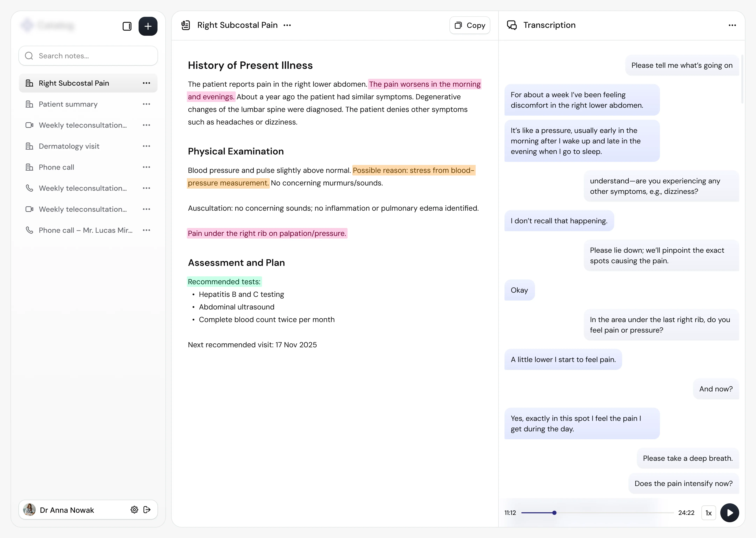Image resolution: width=756 pixels, height=538 pixels.
Task: Open Dr Anna Nowak's profile avatar
Action: pos(29,510)
